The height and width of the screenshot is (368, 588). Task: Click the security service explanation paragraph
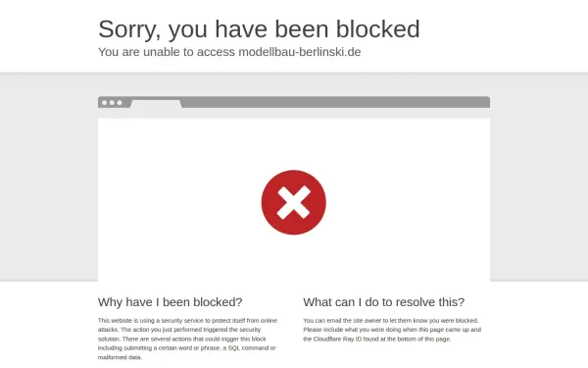point(187,339)
